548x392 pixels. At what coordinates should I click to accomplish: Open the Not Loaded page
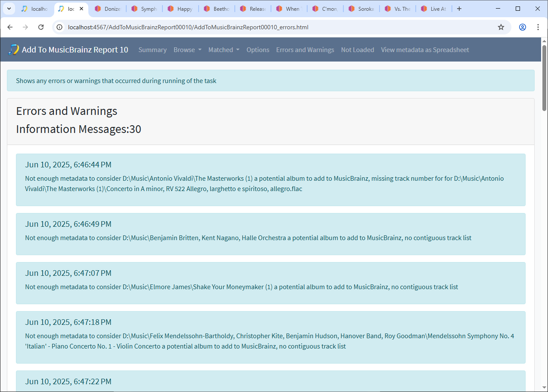(358, 49)
